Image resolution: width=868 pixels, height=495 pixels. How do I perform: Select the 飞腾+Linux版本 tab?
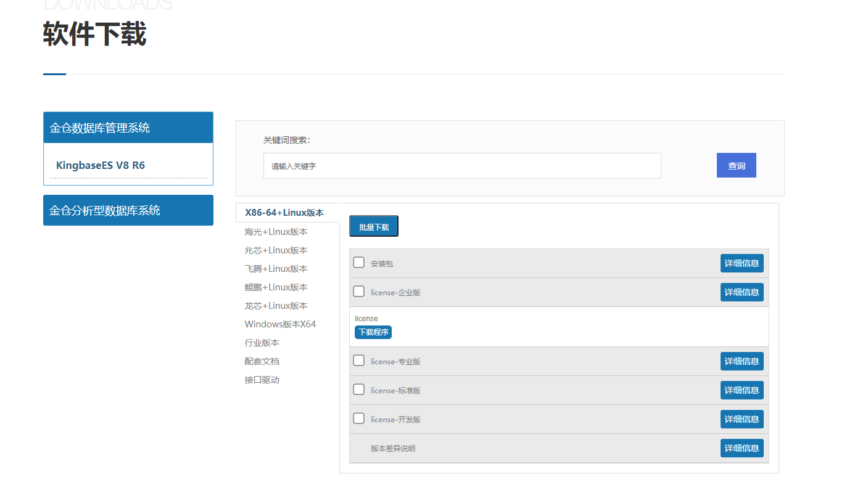276,269
